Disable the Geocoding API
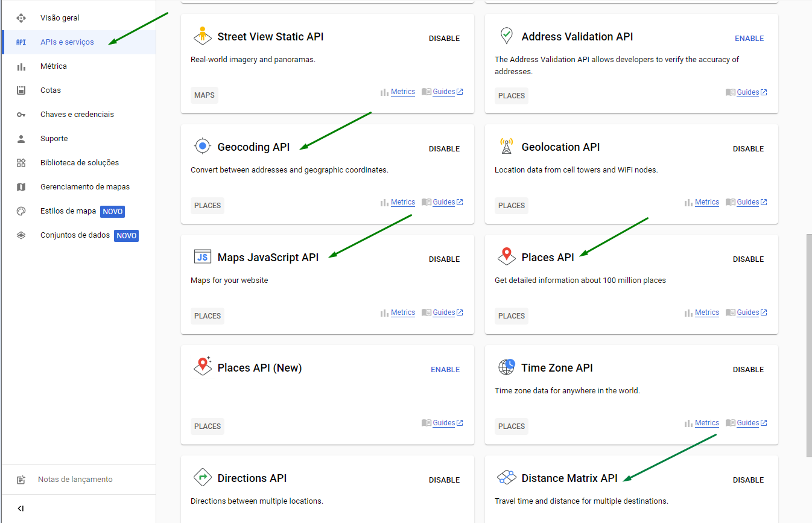 tap(445, 149)
